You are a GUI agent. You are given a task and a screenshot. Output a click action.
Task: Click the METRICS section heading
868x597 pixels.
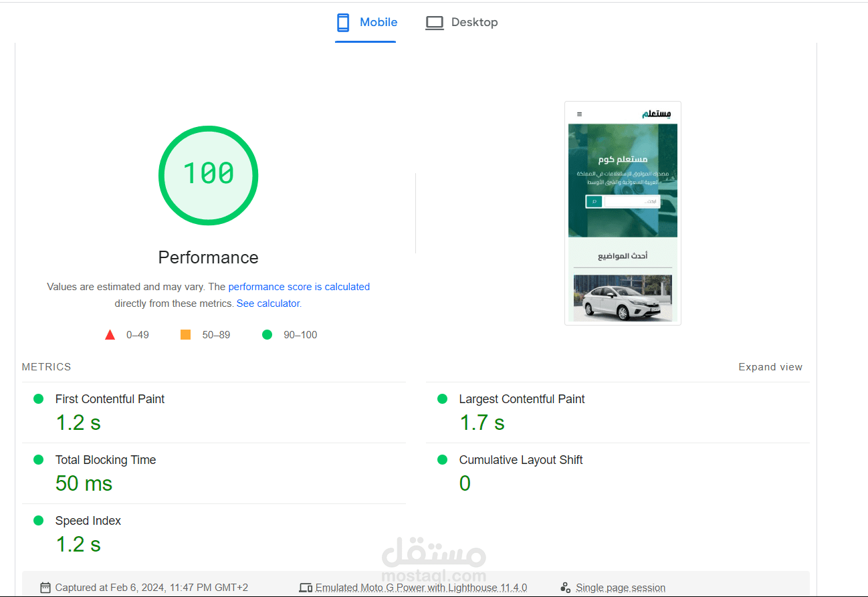click(46, 367)
